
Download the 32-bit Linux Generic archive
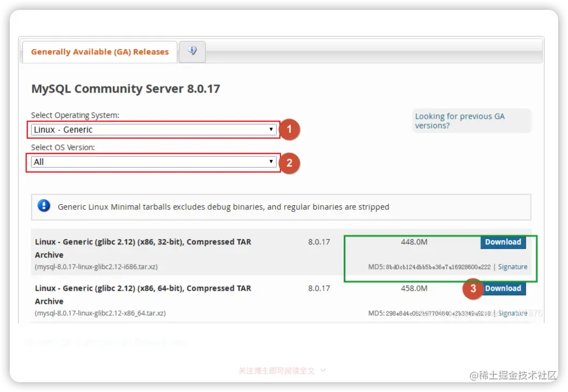click(x=503, y=242)
